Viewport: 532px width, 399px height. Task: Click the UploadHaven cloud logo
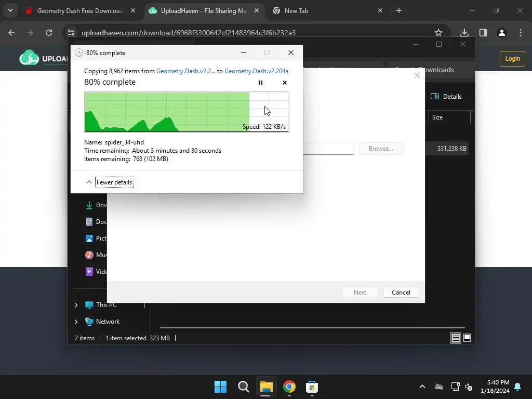pyautogui.click(x=29, y=58)
